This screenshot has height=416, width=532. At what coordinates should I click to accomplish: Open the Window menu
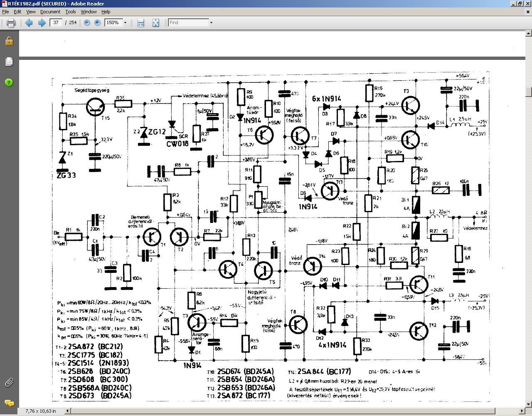pos(89,12)
